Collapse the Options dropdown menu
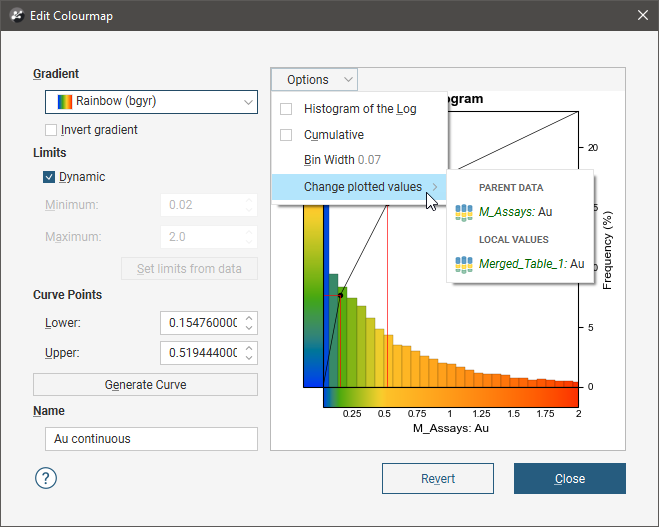The image size is (659, 527). click(x=313, y=80)
